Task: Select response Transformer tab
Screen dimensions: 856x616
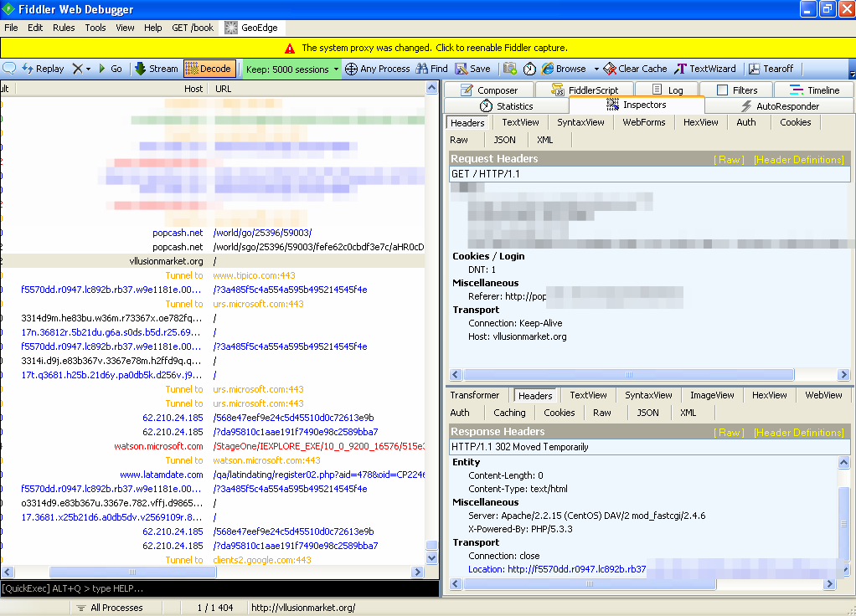Action: pyautogui.click(x=474, y=395)
